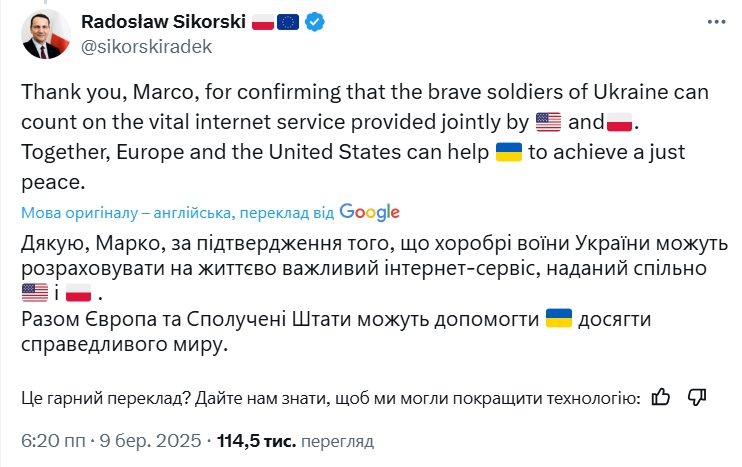Click the Ukraine flag emoji in English text
This screenshot has height=467, width=742.
[509, 152]
